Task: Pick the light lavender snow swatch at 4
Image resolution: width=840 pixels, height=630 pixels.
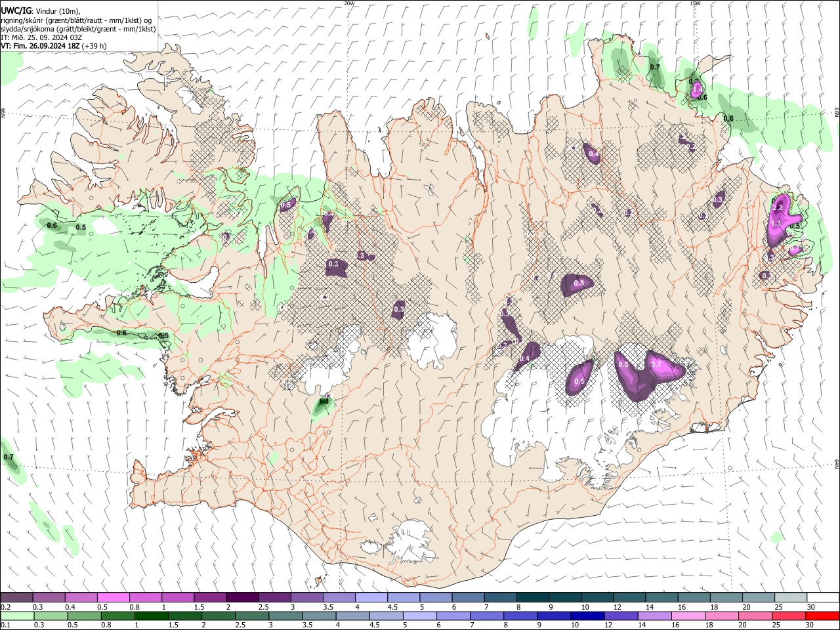Action: pyautogui.click(x=370, y=597)
